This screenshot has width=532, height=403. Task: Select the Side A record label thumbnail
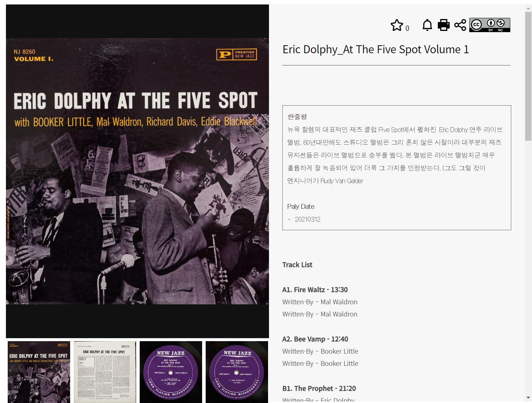coord(171,372)
